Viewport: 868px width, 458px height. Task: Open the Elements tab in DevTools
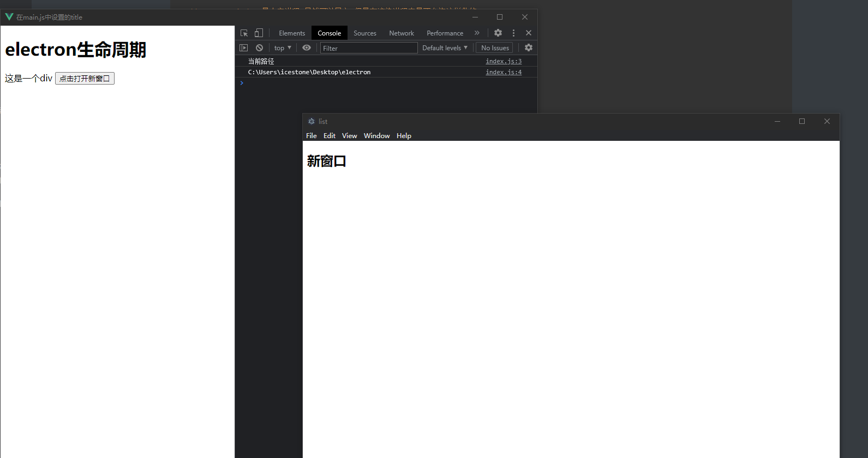(x=292, y=33)
